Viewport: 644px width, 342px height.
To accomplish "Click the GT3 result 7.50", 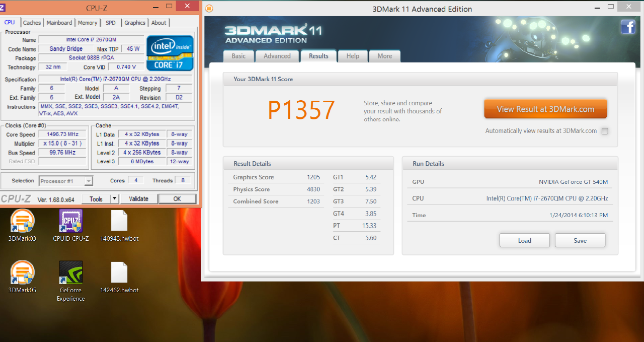I will (x=370, y=201).
